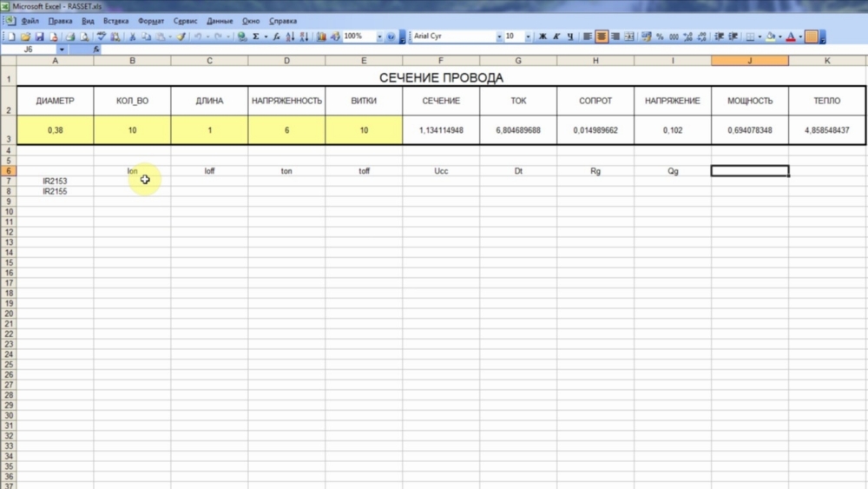The height and width of the screenshot is (489, 868).
Task: Click the orange color swatch button
Action: (812, 36)
